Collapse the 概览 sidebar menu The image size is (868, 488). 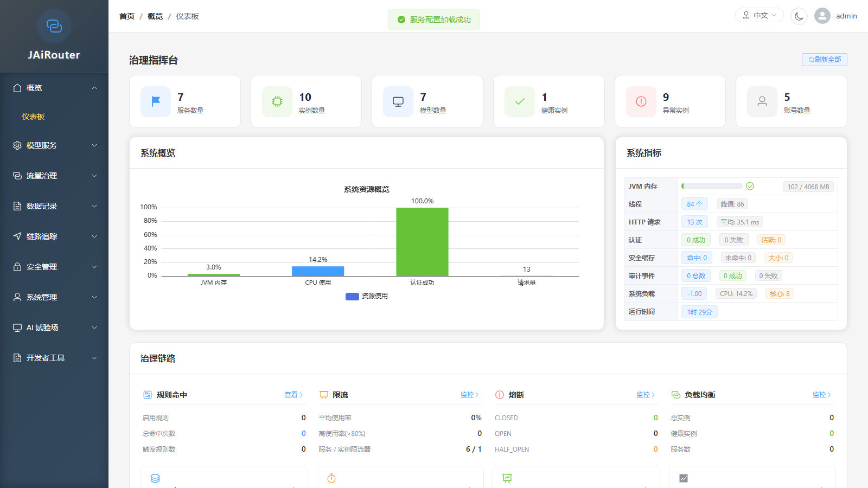[54, 88]
